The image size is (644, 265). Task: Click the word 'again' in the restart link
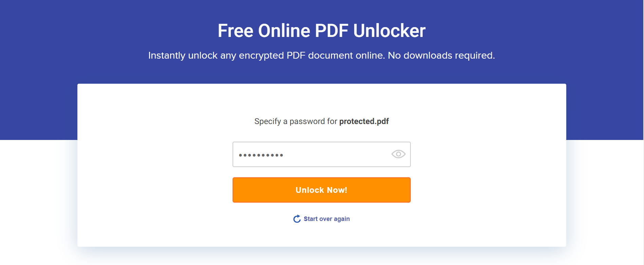click(342, 219)
